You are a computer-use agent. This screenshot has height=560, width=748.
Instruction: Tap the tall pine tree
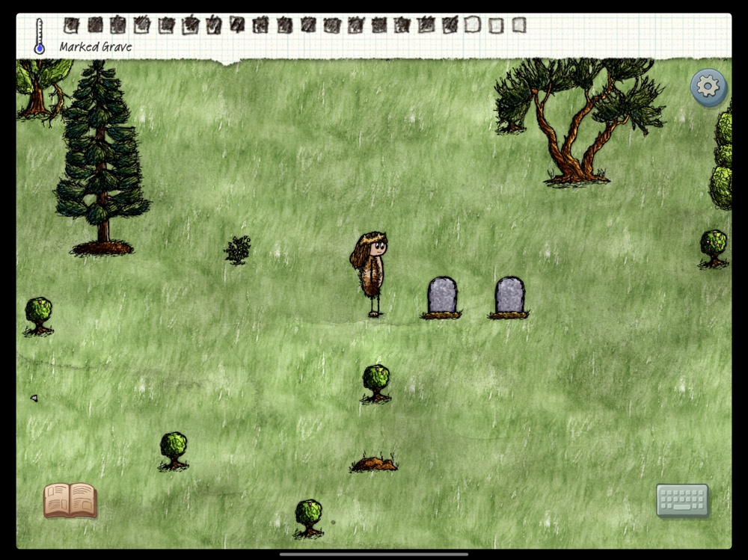[102, 158]
